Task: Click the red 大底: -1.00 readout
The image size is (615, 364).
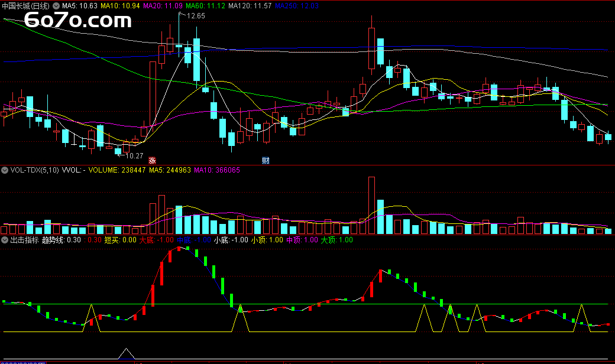Action: (x=157, y=240)
